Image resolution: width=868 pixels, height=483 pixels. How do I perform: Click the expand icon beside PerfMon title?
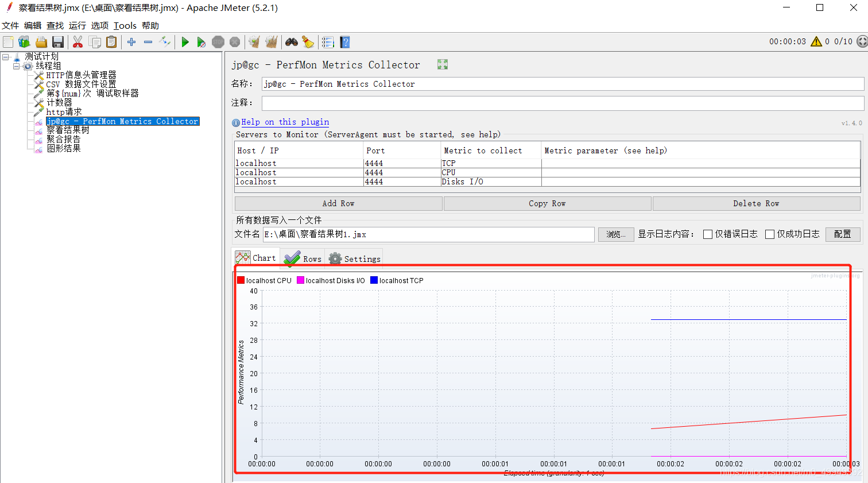point(442,64)
